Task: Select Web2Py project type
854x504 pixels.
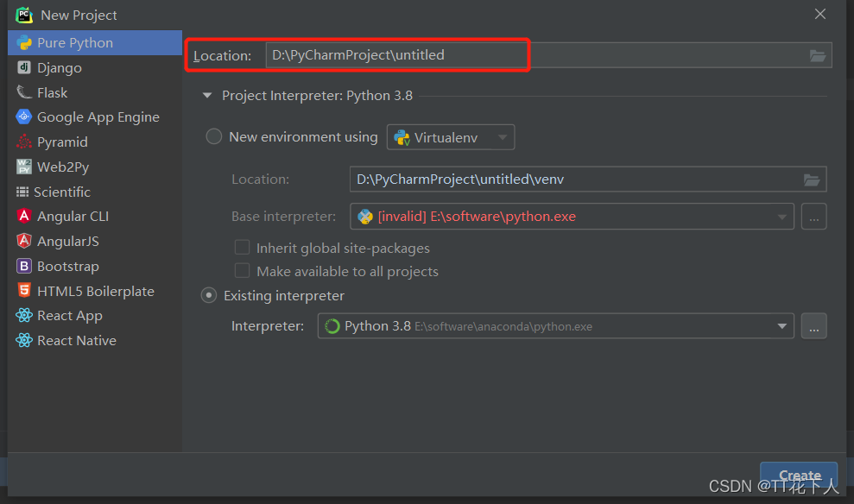Action: coord(95,167)
